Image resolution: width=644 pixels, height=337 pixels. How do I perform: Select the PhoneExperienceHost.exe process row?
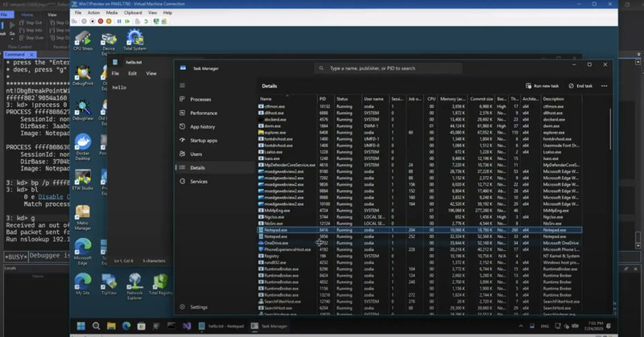(x=419, y=249)
